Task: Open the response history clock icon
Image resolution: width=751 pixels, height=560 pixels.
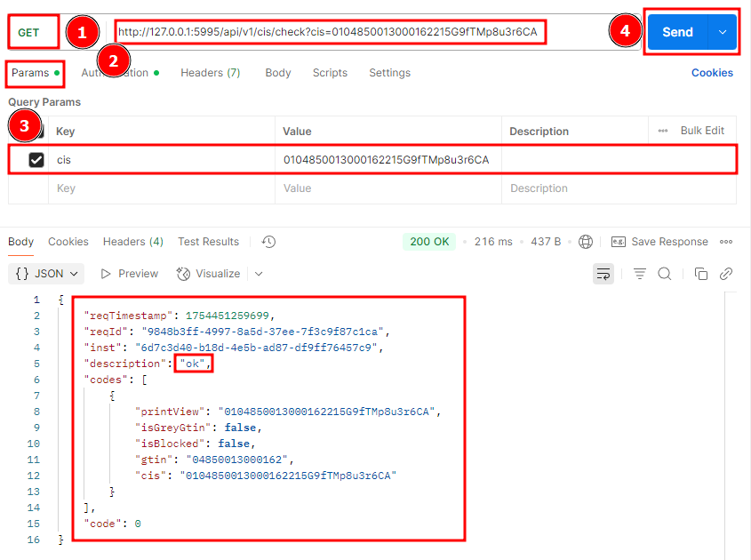Action: coord(269,242)
